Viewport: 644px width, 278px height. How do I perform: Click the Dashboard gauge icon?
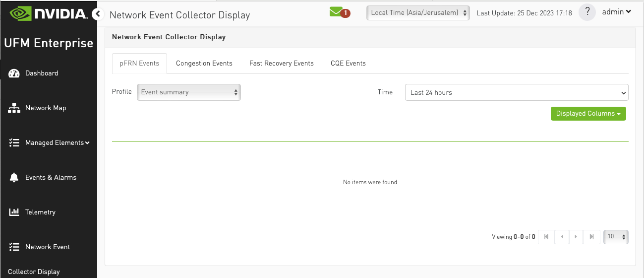point(14,73)
